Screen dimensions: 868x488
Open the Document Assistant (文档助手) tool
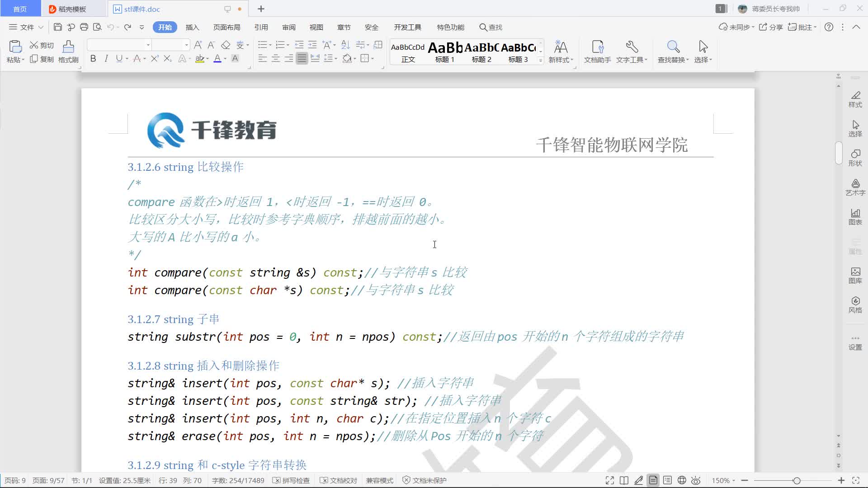click(597, 52)
